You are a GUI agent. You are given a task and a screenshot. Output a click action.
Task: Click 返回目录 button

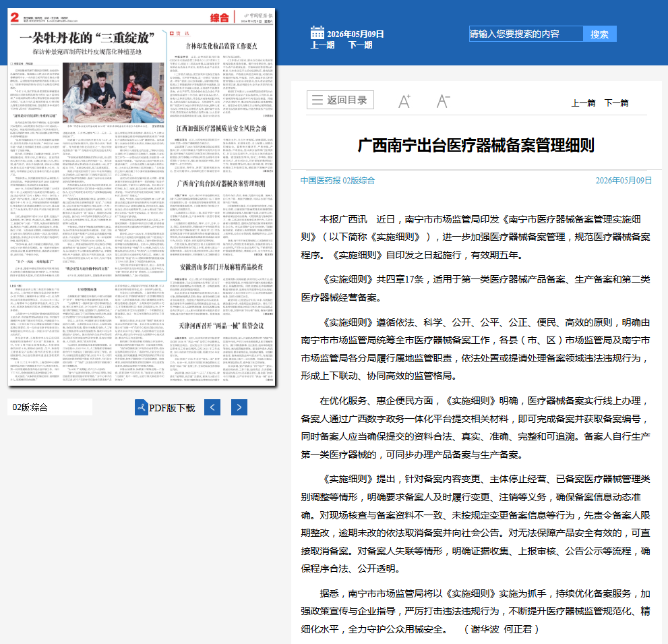point(340,100)
